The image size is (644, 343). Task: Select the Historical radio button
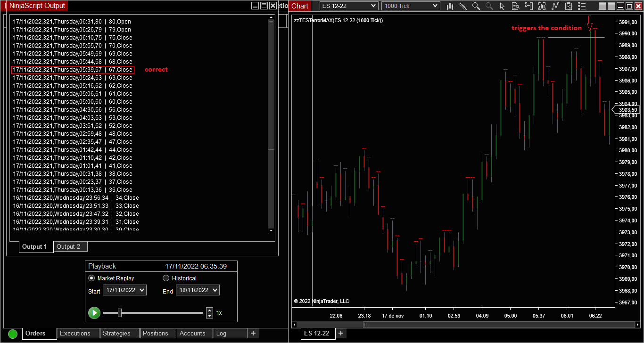coord(166,278)
